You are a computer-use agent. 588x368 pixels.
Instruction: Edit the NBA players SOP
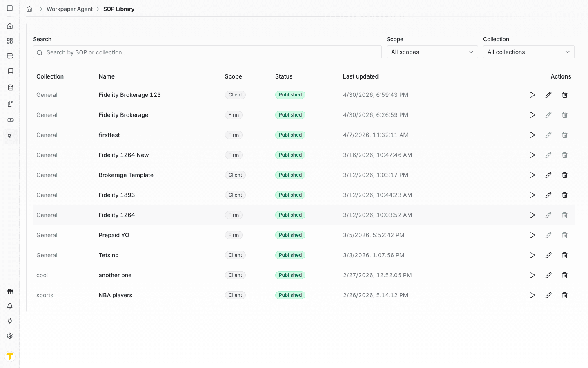pos(548,295)
